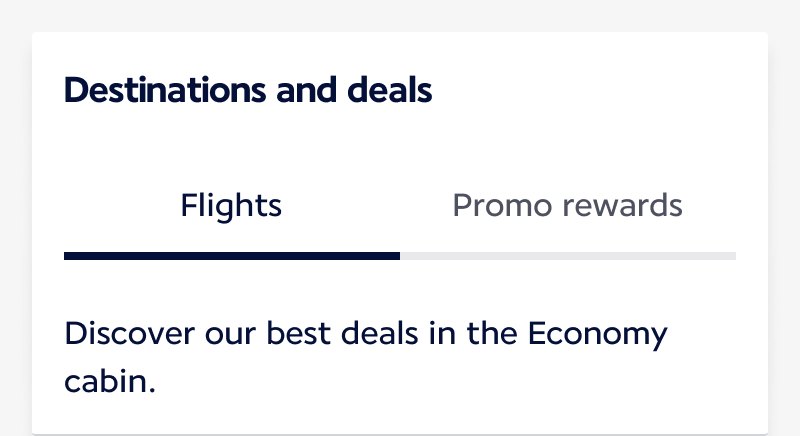Click the gray margin left of the card
This screenshot has height=436, width=800.
15,230
